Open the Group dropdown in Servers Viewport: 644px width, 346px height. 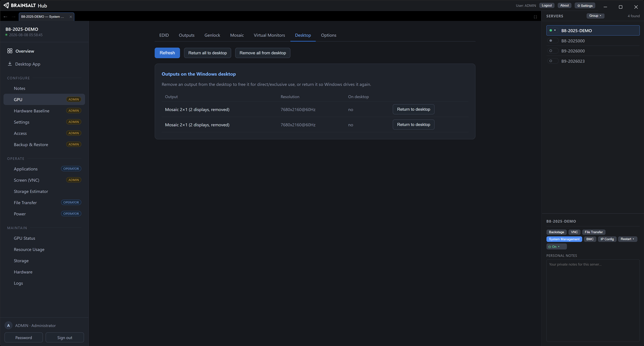595,16
